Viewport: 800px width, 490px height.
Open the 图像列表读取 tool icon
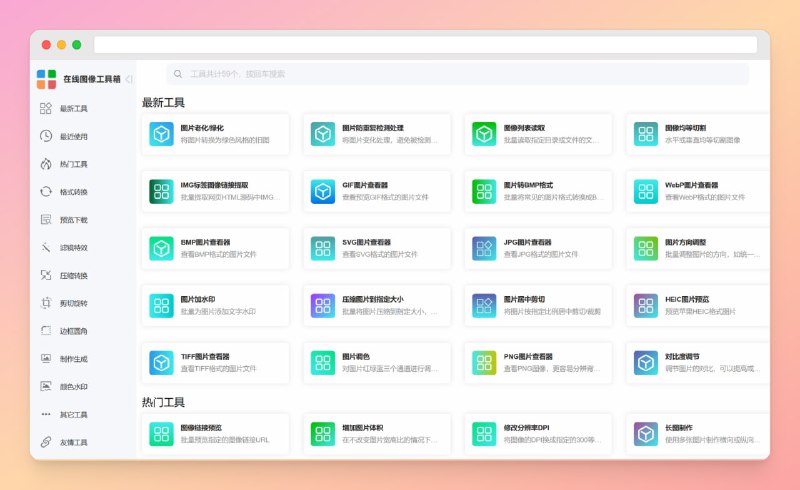[x=484, y=134]
